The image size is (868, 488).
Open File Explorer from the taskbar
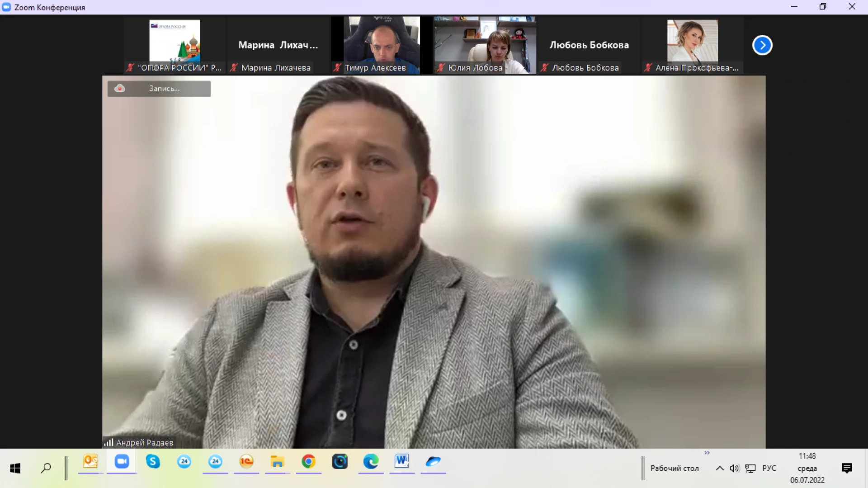click(x=277, y=462)
